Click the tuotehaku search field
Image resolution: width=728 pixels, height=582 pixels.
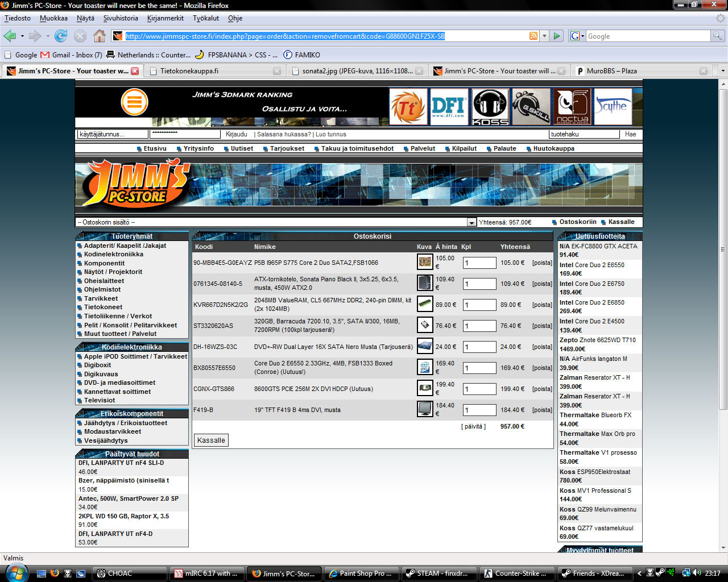(584, 134)
